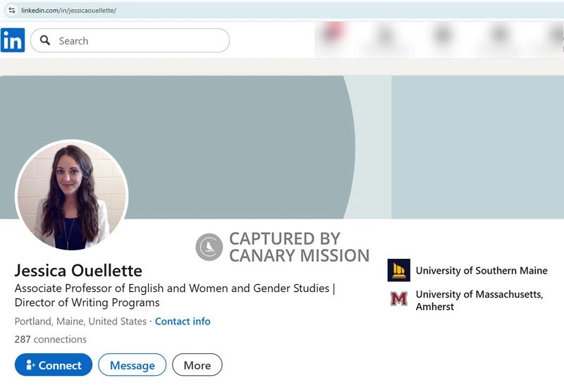The image size is (564, 392).
Task: Open University of Massachusetts, Amherst text link
Action: [479, 300]
